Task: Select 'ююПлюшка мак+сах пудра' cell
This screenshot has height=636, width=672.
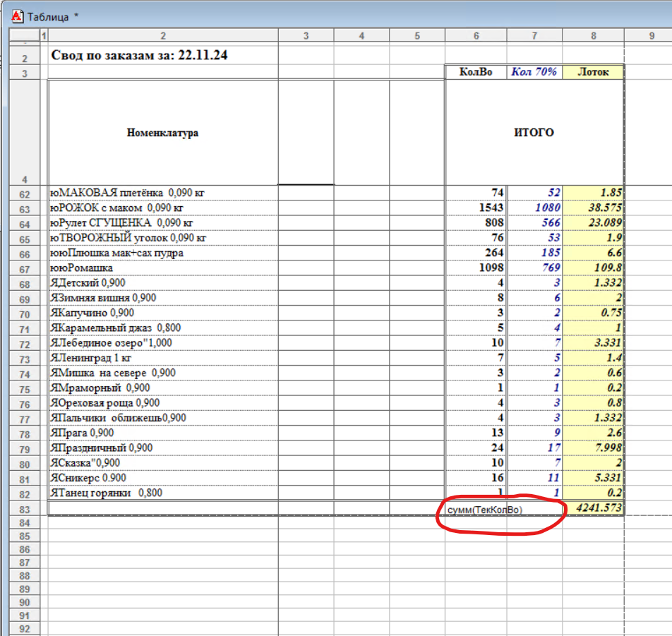Action: coord(163,253)
